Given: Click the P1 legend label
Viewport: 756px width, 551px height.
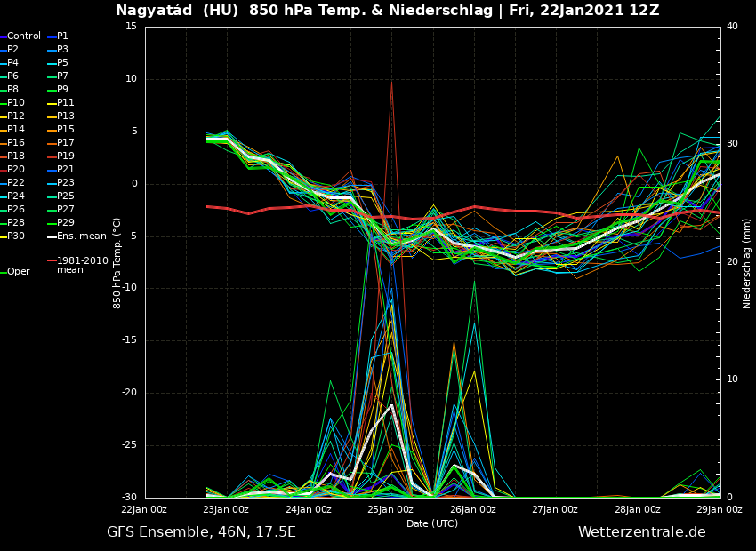Looking at the screenshot, I should [x=62, y=36].
